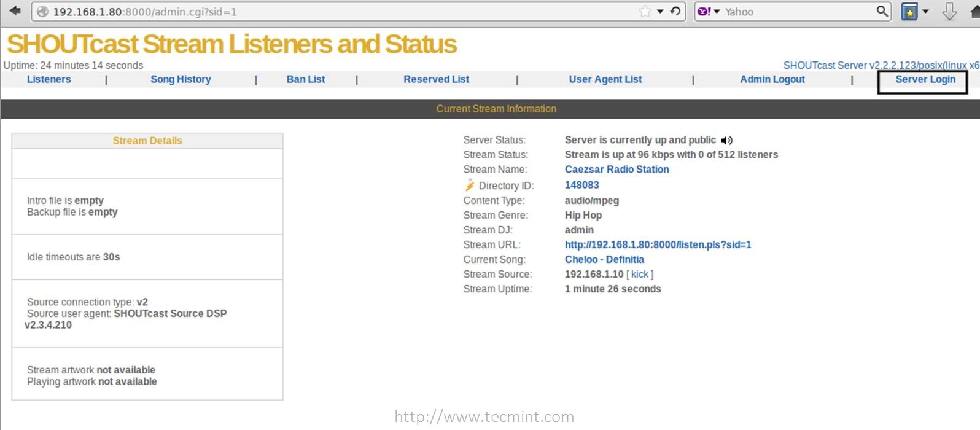Open URL history dropdown arrow
The height and width of the screenshot is (430, 980).
[x=660, y=11]
